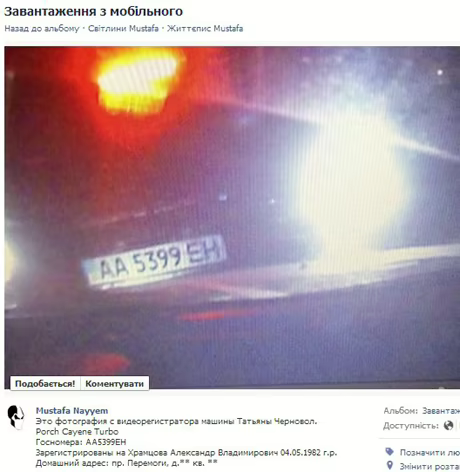Click the Коментувати button
460x472 pixels.
pyautogui.click(x=115, y=384)
